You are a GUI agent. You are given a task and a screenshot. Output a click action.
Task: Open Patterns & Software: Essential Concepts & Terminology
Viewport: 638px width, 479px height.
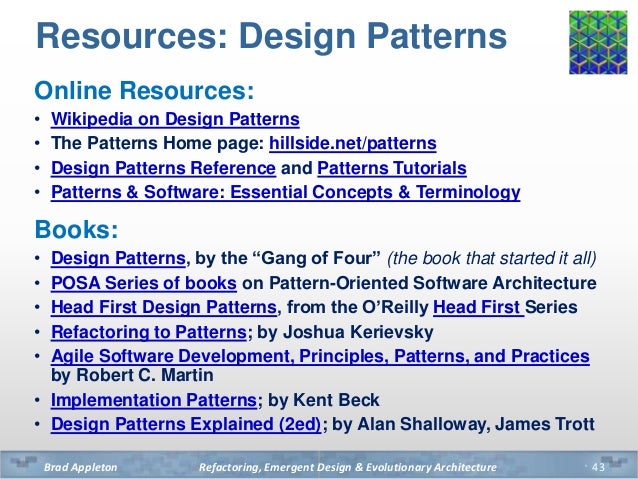[286, 192]
